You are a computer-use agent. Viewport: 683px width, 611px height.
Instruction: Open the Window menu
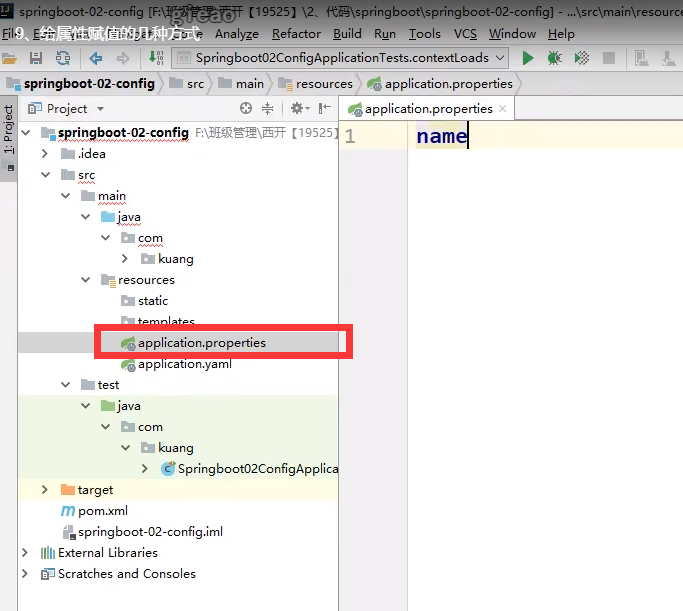coord(512,34)
